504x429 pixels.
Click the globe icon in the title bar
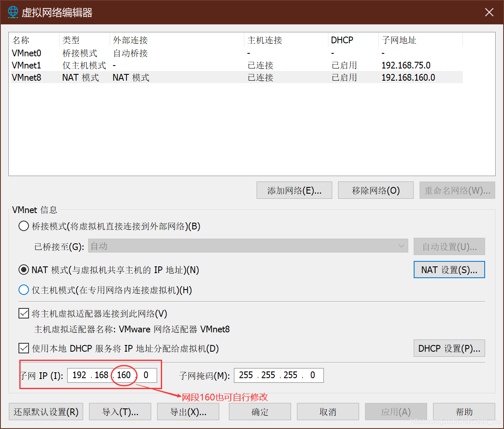[13, 12]
